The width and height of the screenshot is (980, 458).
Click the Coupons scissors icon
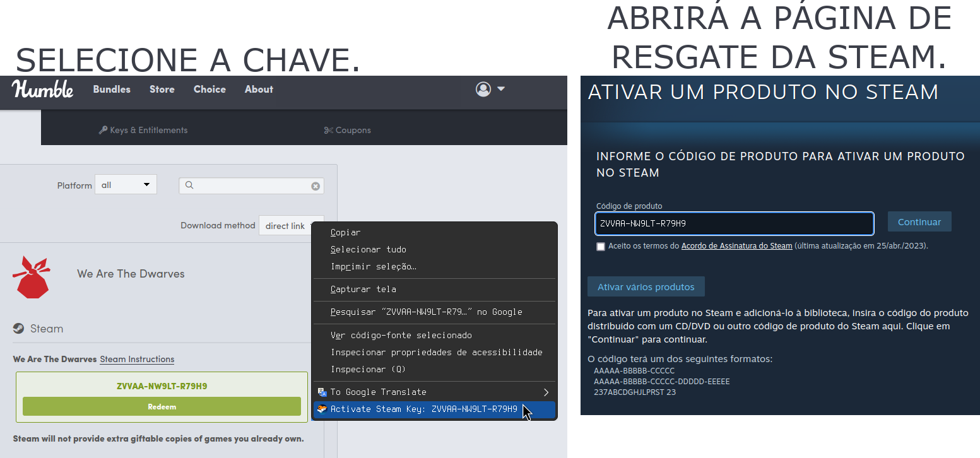coord(328,130)
